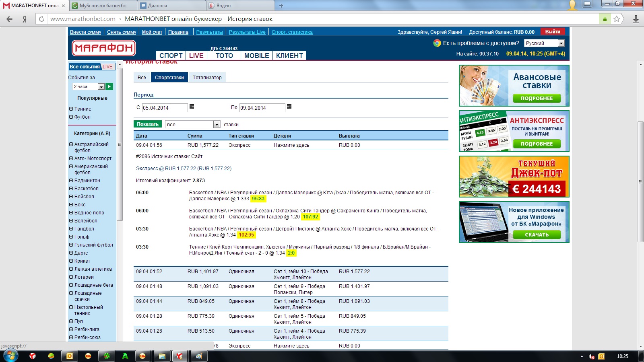Click the page vertical scrollbar thumb
The height and width of the screenshot is (362, 644).
[x=641, y=182]
